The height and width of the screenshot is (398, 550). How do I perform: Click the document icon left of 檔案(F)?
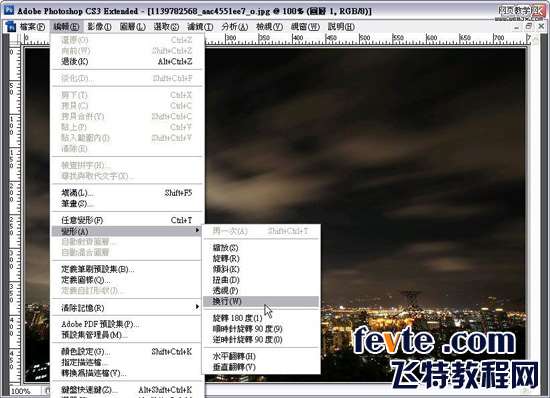11,27
